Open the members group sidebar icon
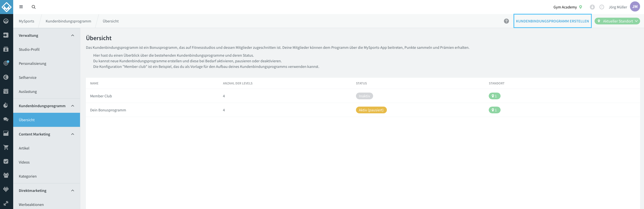 (6, 175)
